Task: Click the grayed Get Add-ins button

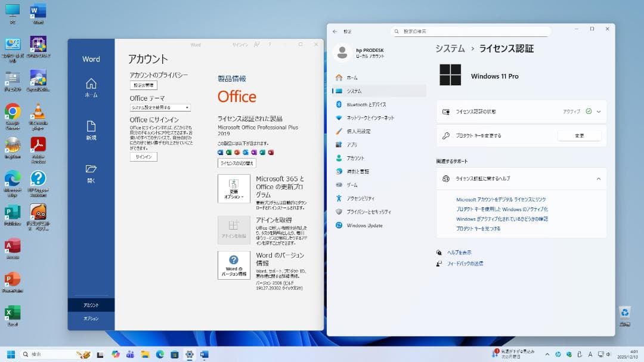Action: point(234,230)
